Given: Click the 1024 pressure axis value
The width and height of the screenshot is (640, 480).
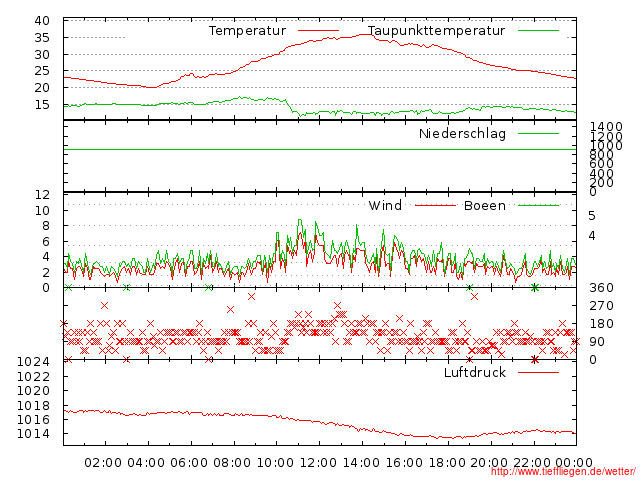Looking at the screenshot, I should click(34, 361).
